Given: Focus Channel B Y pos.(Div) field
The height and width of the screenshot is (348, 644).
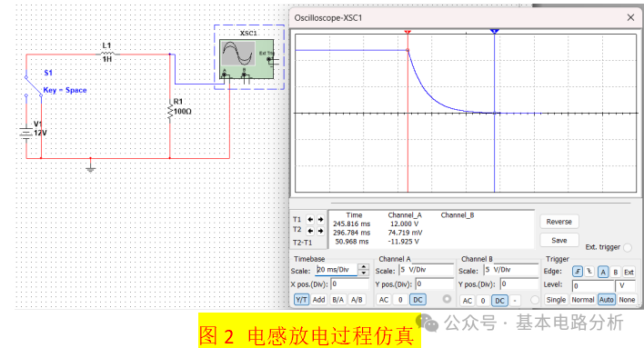Looking at the screenshot, I should [x=519, y=284].
